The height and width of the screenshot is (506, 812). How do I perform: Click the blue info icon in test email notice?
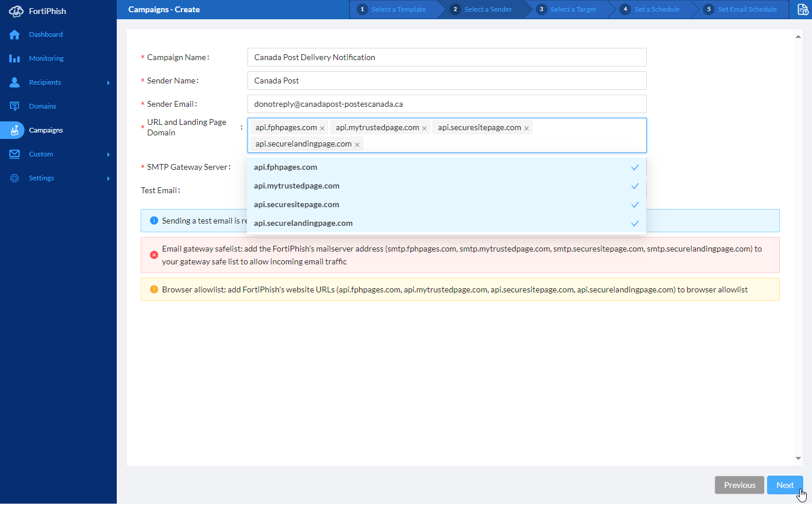[154, 221]
